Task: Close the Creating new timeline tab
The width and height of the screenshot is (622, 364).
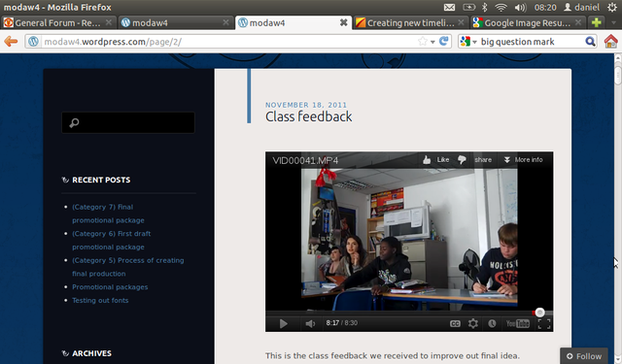Action: (x=461, y=22)
